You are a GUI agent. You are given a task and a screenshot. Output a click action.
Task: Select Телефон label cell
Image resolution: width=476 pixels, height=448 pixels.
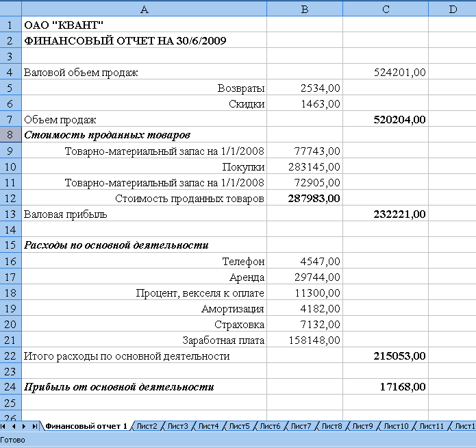pyautogui.click(x=145, y=261)
